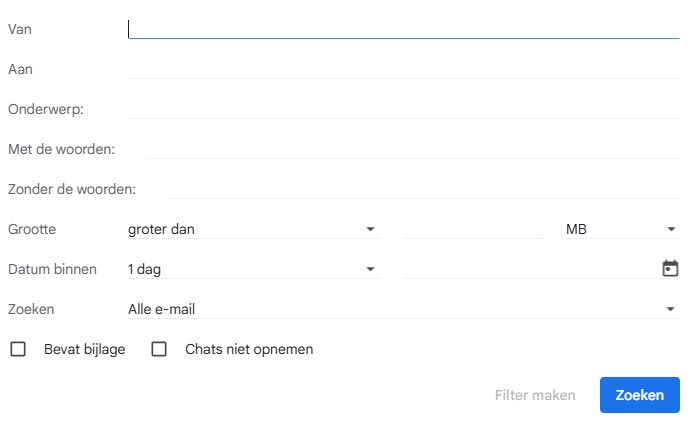The image size is (689, 432).
Task: Click the arrow beside the MB unit
Action: tap(671, 229)
